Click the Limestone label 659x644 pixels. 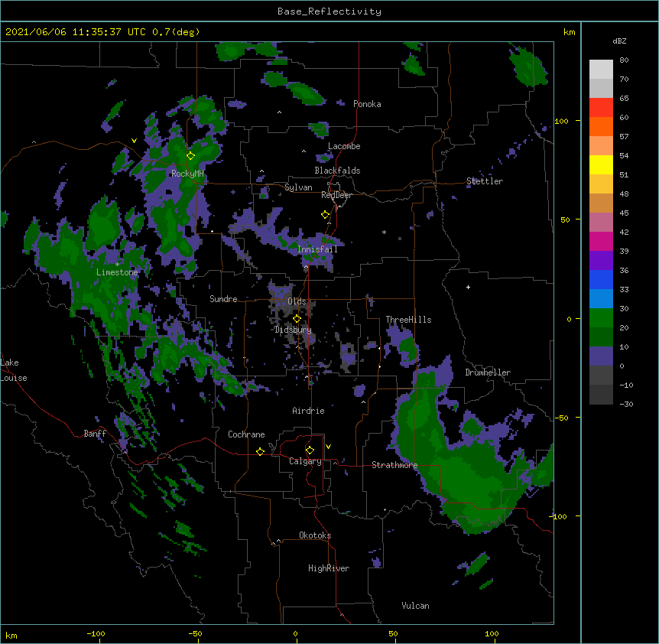[x=117, y=272]
